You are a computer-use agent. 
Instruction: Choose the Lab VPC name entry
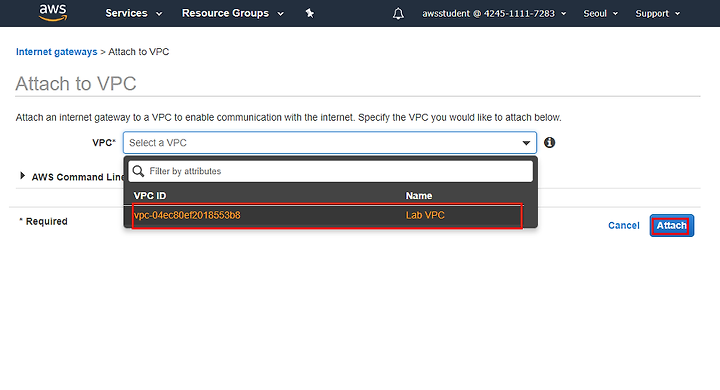click(425, 215)
